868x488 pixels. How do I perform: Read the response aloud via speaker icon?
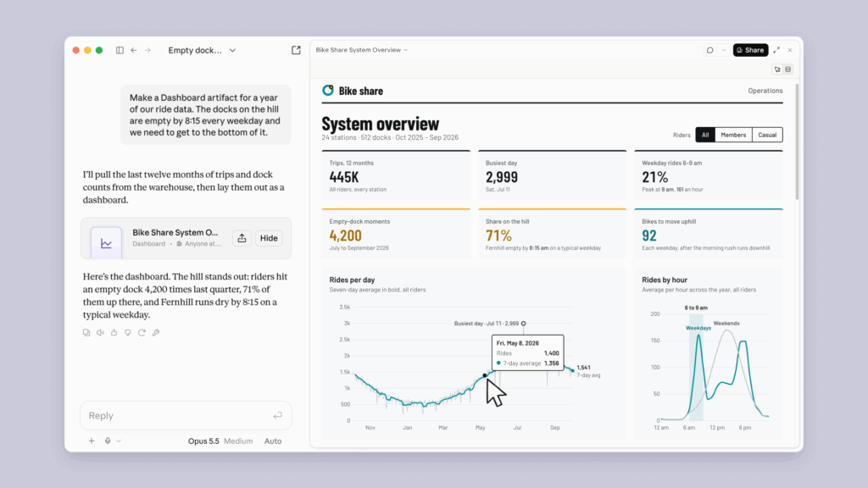100,332
